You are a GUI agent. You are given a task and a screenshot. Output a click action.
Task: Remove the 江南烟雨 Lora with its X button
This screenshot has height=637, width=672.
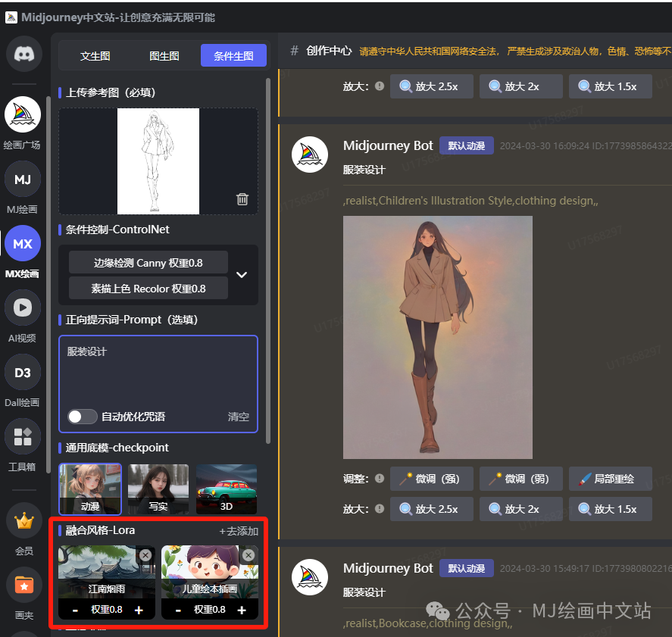145,555
